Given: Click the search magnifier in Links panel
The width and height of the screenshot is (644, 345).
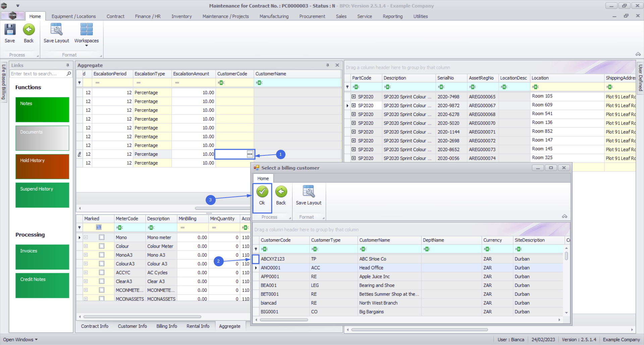Looking at the screenshot, I should (69, 74).
